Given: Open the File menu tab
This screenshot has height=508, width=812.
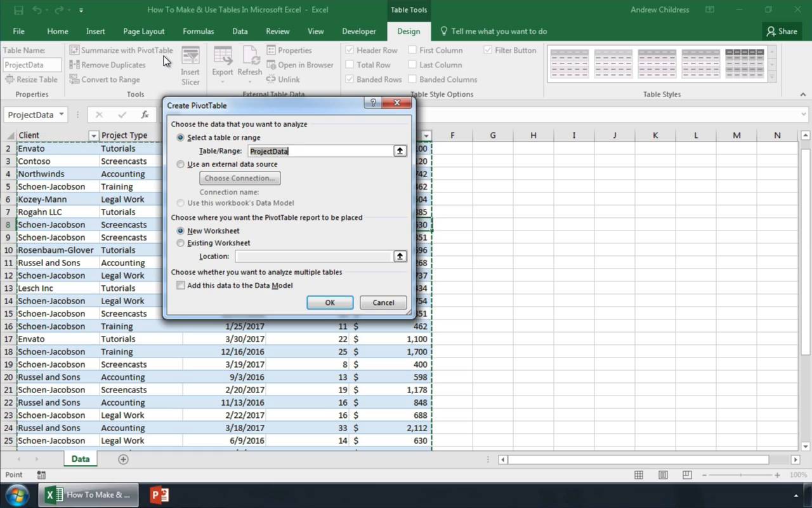Looking at the screenshot, I should click(19, 31).
